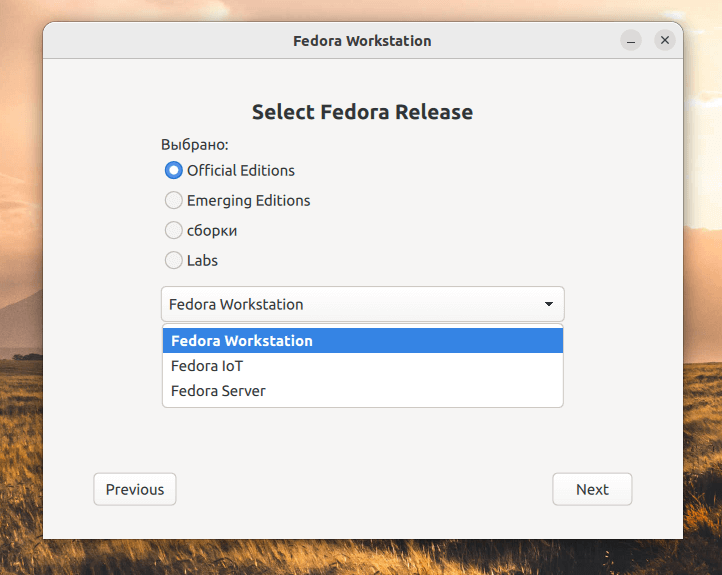The height and width of the screenshot is (575, 722).
Task: Minimize the Fedora Workstation window
Action: click(x=631, y=41)
